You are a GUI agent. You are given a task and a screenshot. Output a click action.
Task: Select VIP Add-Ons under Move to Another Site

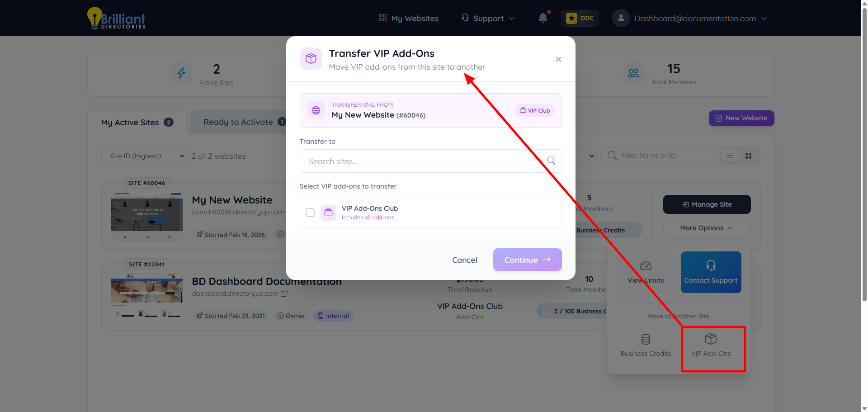point(711,346)
